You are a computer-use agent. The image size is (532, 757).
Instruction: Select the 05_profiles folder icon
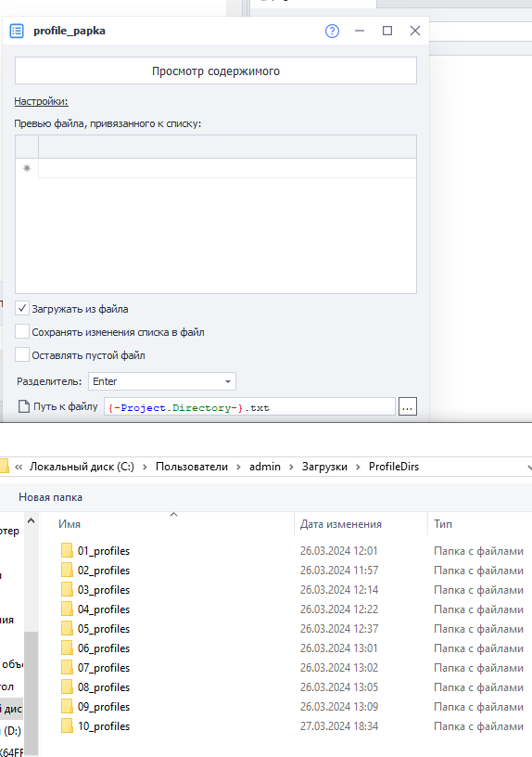click(x=67, y=629)
